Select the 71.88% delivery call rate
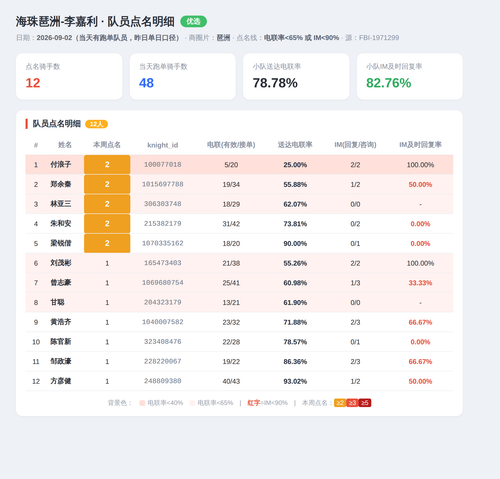 295,322
